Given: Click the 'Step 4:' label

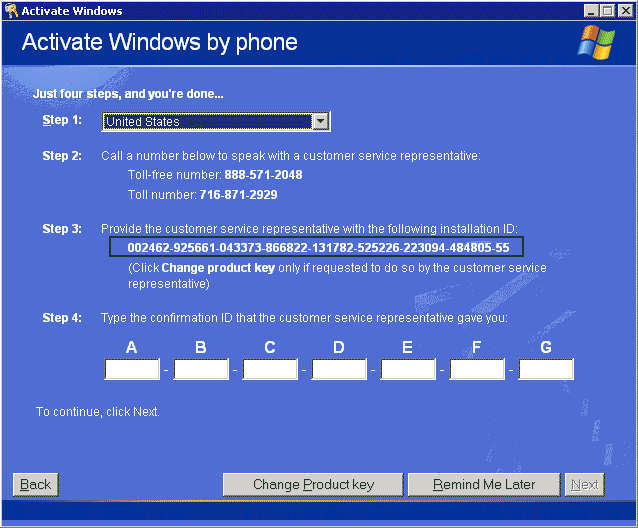Looking at the screenshot, I should (62, 318).
